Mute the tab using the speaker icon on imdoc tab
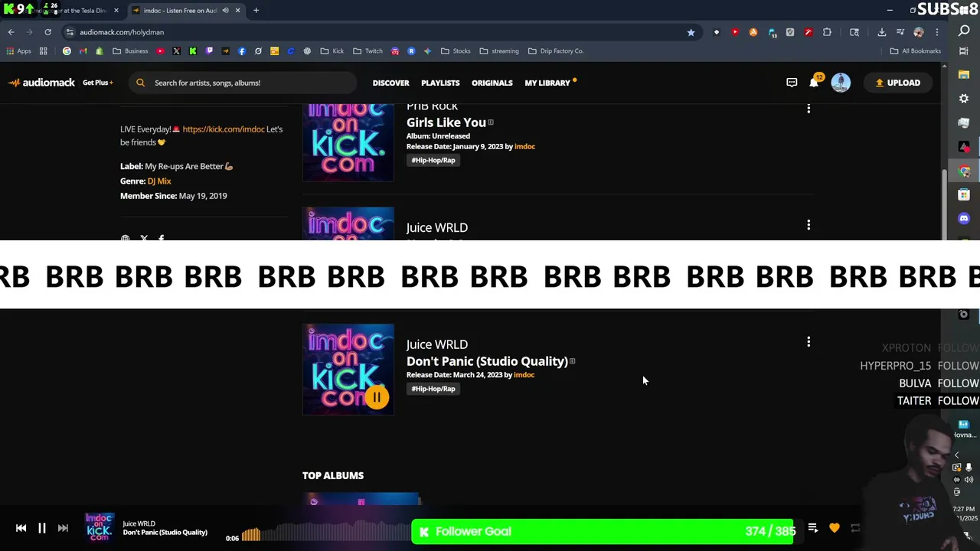The height and width of the screenshot is (551, 980). coord(225,11)
